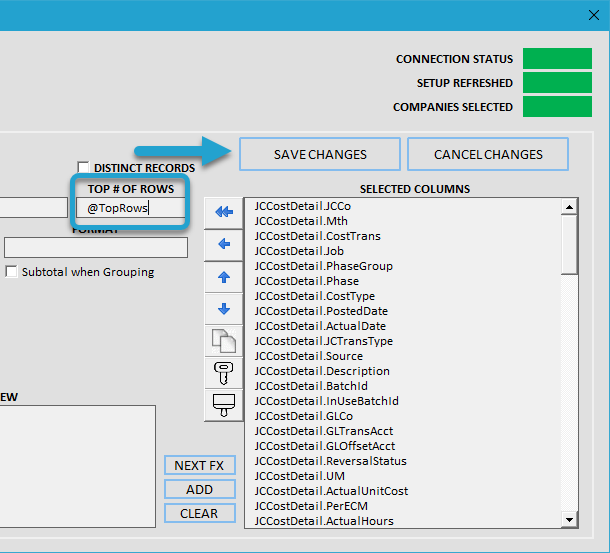Click the double left arrow remove-all icon

coord(224,212)
